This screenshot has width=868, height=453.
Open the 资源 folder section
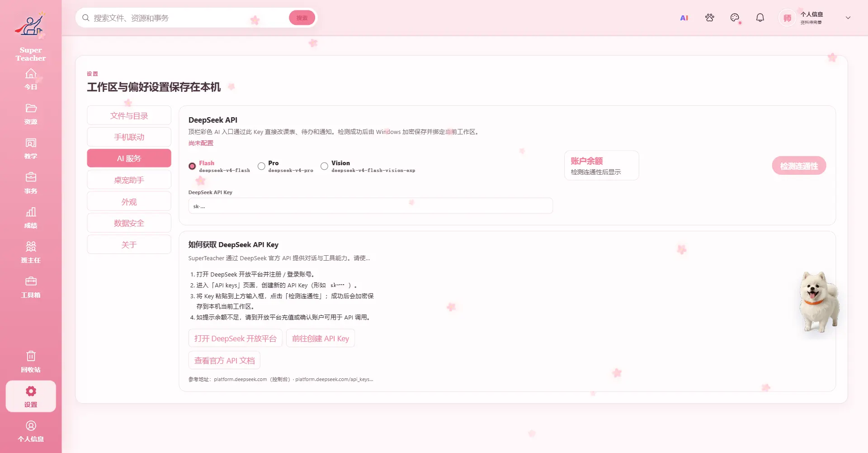[31, 114]
